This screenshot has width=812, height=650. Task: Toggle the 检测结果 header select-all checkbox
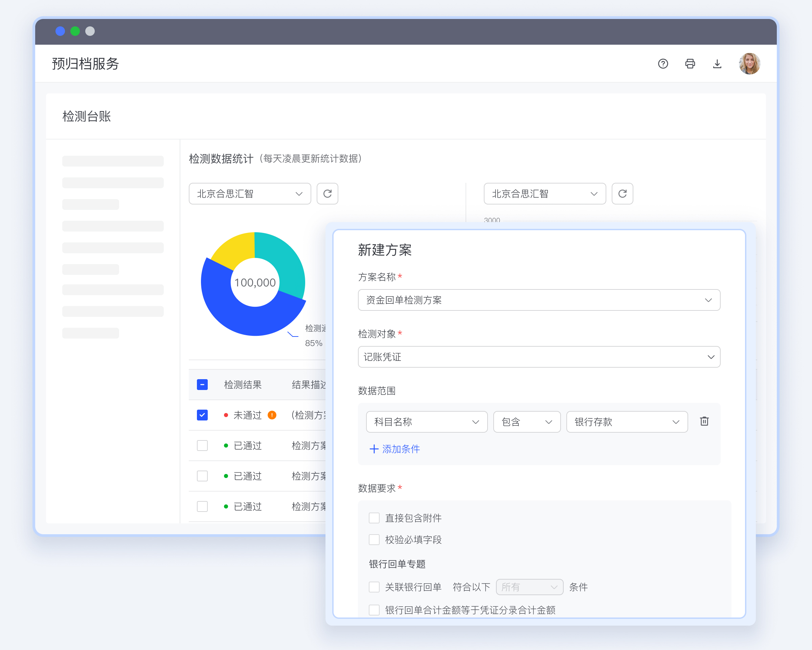(x=202, y=385)
